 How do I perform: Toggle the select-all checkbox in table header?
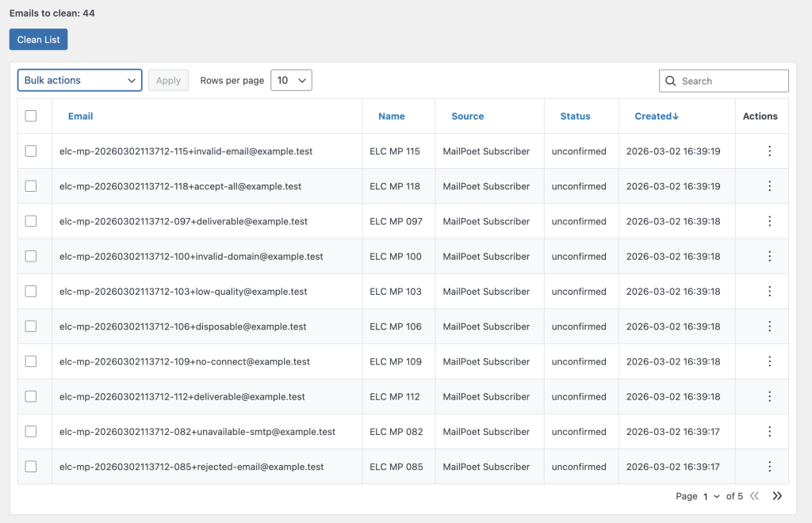31,116
